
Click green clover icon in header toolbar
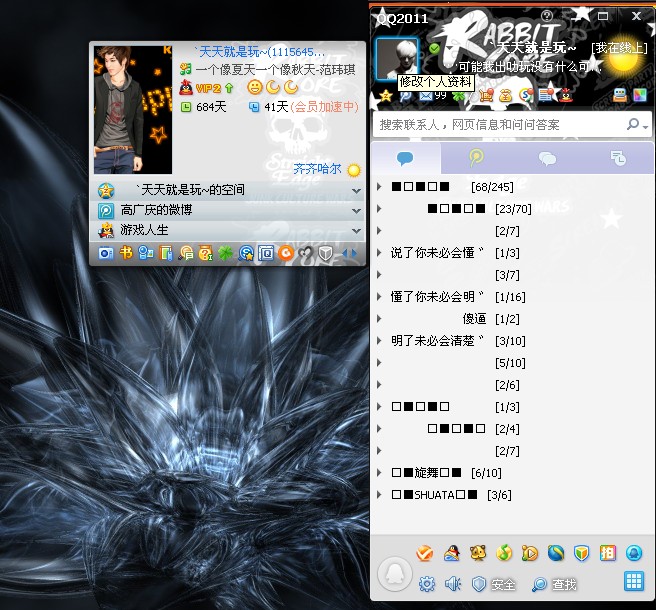459,96
